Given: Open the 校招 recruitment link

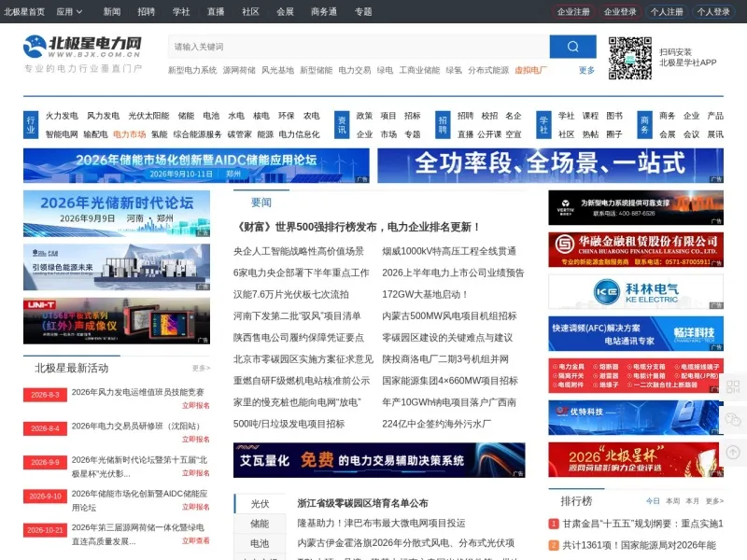Looking at the screenshot, I should coord(489,116).
